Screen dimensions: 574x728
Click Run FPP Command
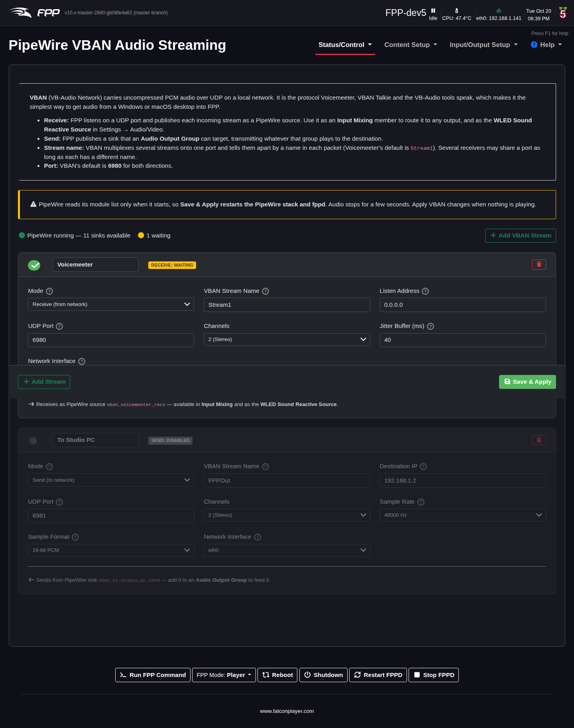[x=153, y=675]
